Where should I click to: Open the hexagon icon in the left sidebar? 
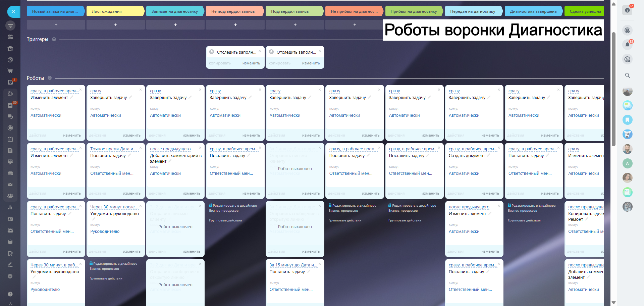(x=10, y=128)
